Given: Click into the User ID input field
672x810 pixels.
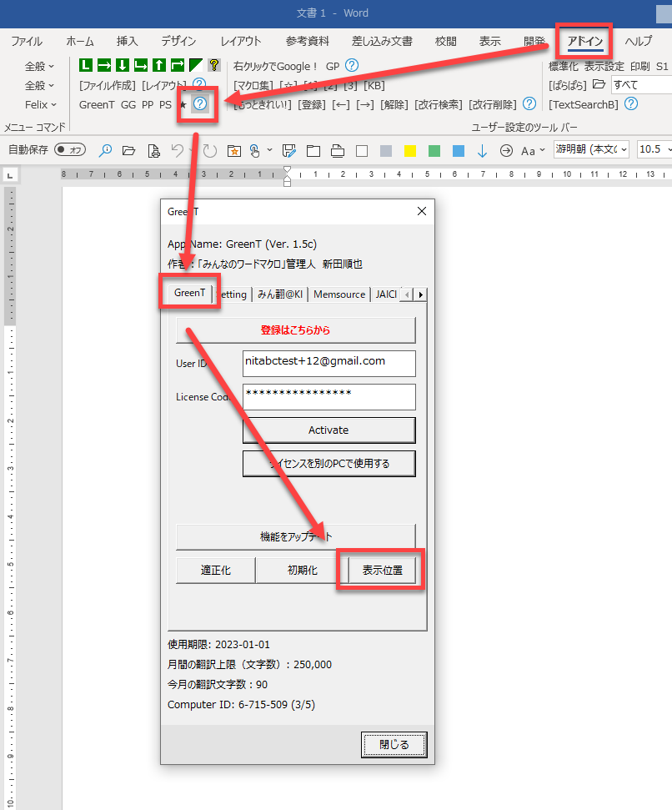Looking at the screenshot, I should tap(328, 363).
